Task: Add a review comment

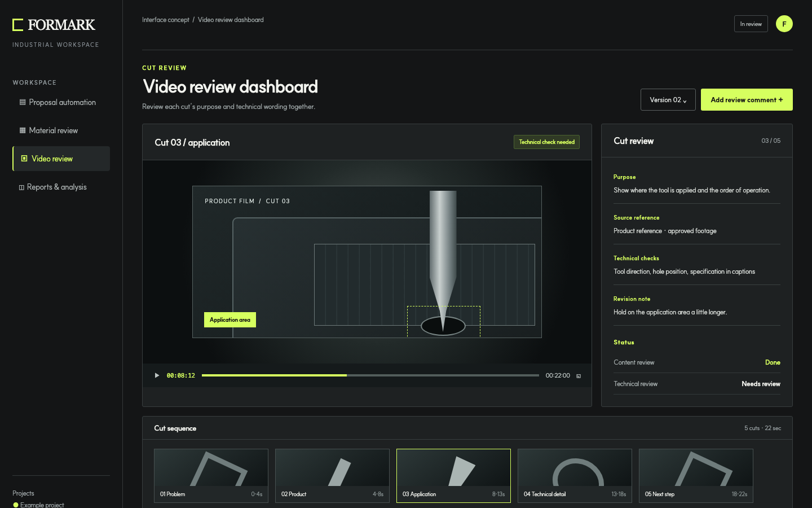Action: 747,100
